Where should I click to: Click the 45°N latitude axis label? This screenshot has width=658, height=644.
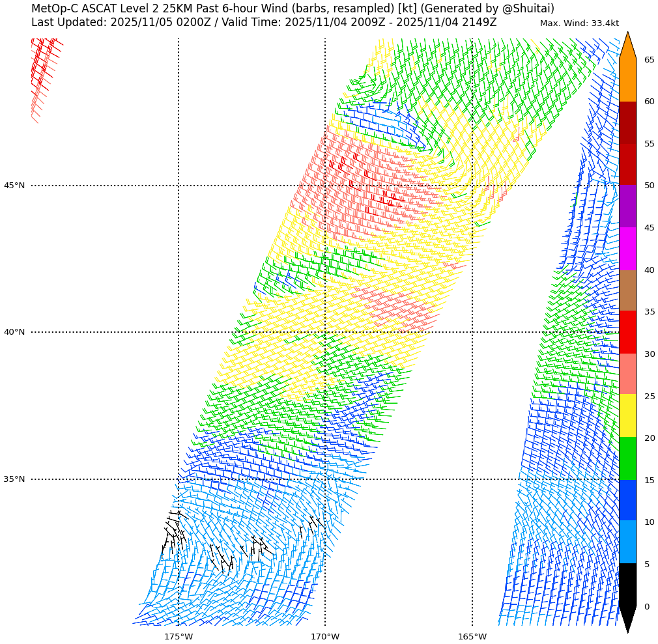point(14,186)
